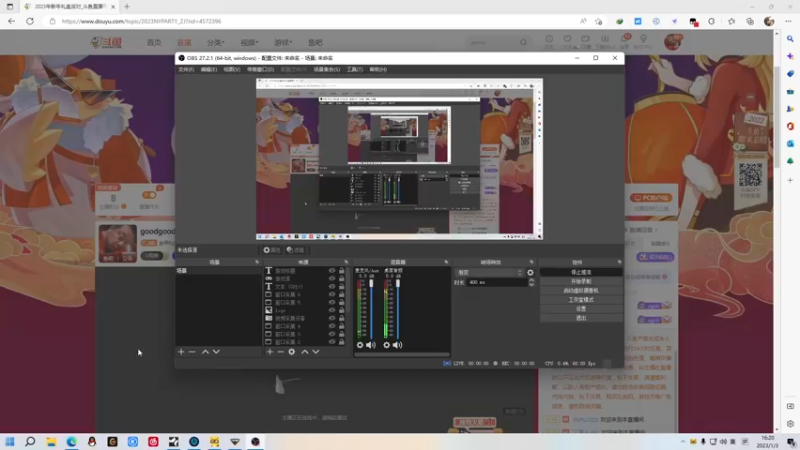
Task: Toggle lock on 窗口采集 3 source
Action: (x=341, y=334)
